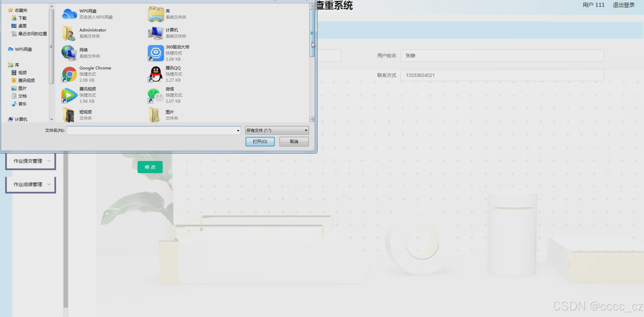The height and width of the screenshot is (317, 644).
Task: Select the 计算机 system folder icon
Action: pyautogui.click(x=156, y=33)
